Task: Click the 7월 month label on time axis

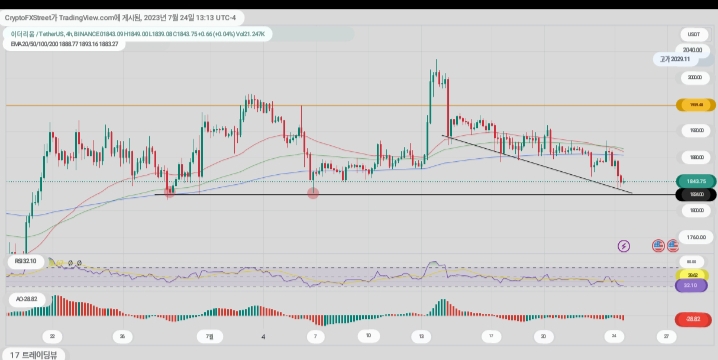Action: click(209, 337)
